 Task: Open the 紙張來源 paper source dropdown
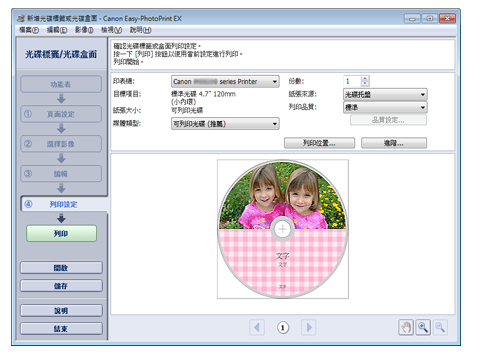click(x=385, y=95)
